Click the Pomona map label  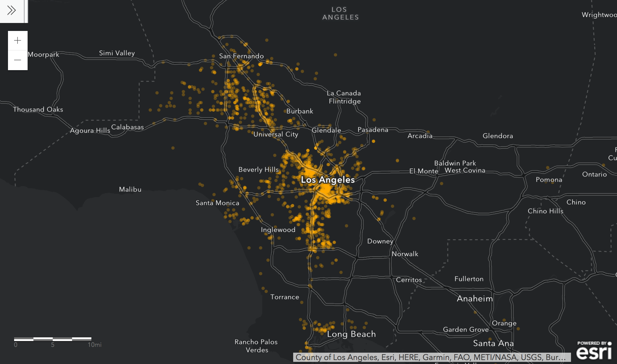pos(549,180)
